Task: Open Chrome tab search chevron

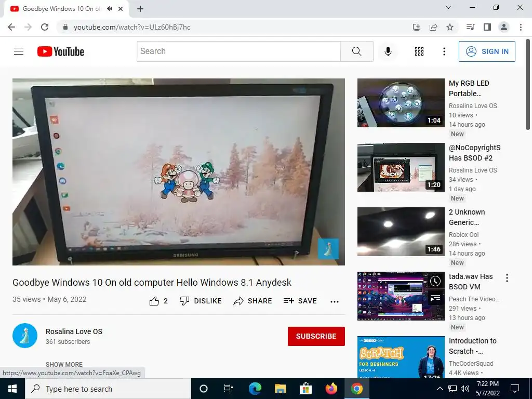Action: (448, 7)
